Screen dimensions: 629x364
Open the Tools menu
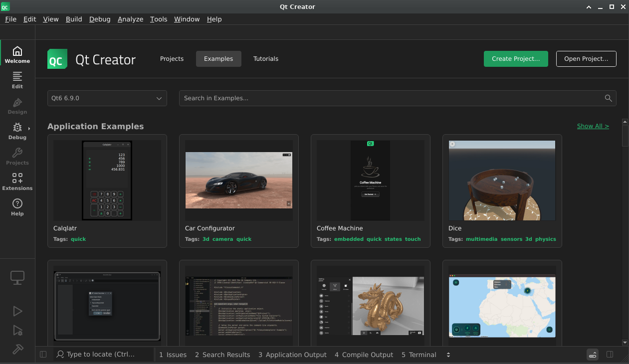pos(159,19)
